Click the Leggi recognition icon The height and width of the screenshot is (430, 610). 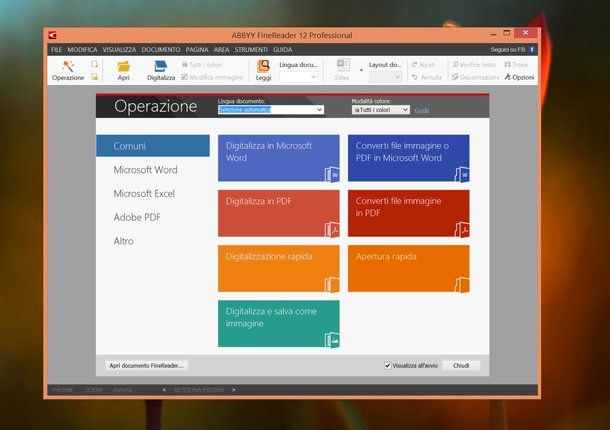[x=263, y=66]
